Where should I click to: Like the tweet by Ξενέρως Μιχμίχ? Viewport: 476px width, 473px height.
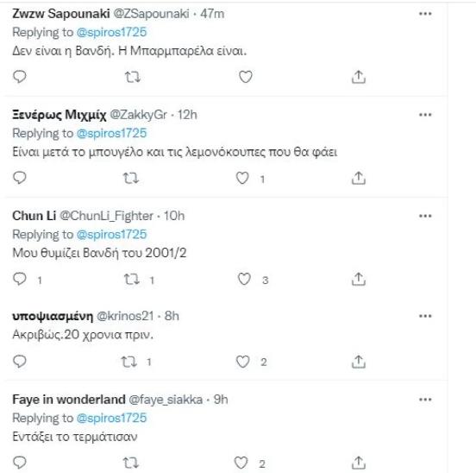click(x=242, y=178)
